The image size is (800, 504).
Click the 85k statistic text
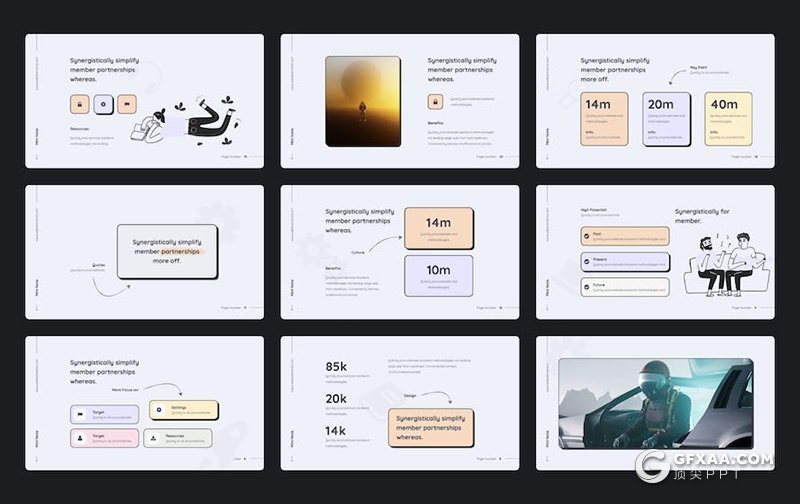[x=336, y=367]
